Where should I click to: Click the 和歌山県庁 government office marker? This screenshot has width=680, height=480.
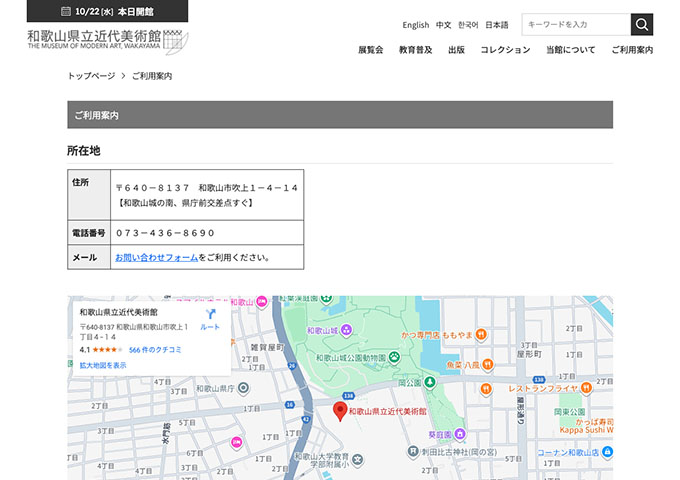click(243, 388)
